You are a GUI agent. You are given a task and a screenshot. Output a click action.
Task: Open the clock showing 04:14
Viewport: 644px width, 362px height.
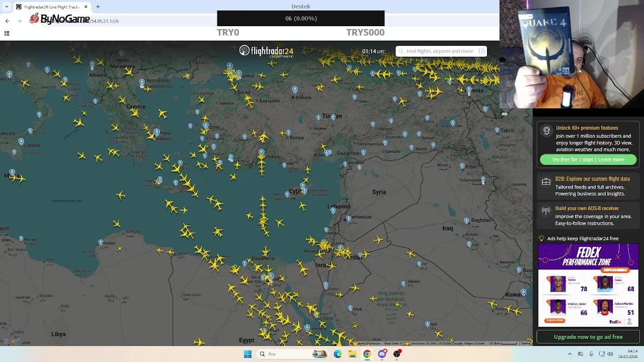[x=628, y=353]
